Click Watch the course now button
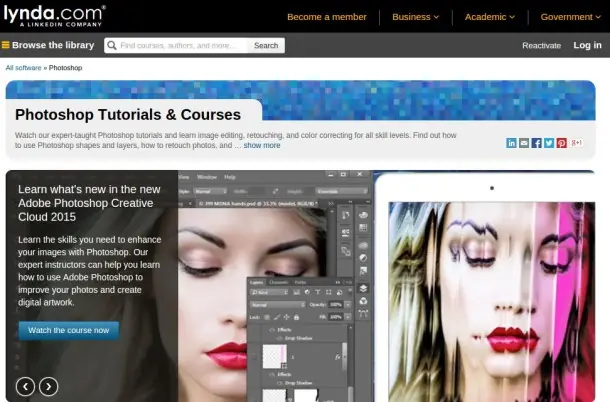610x402 pixels. click(69, 330)
